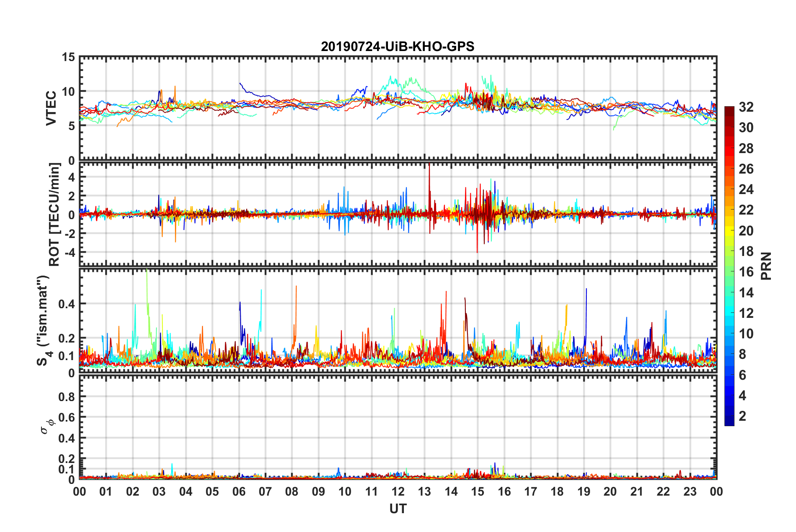The width and height of the screenshot is (796, 532).
Task: Click the PRN colorbar label
Action: point(766,266)
